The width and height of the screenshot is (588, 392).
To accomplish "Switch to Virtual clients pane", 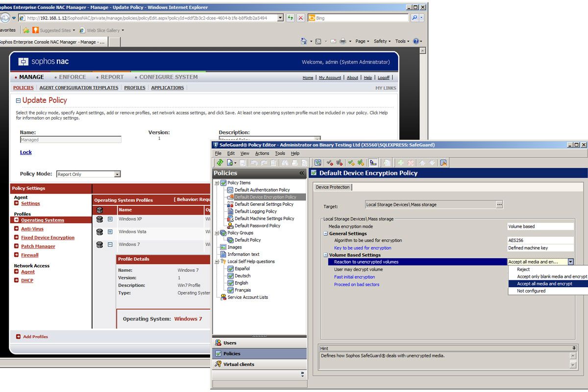I will point(260,364).
